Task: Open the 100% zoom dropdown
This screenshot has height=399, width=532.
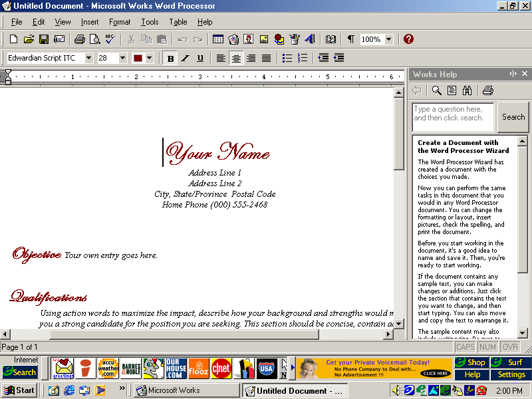Action: coord(389,39)
